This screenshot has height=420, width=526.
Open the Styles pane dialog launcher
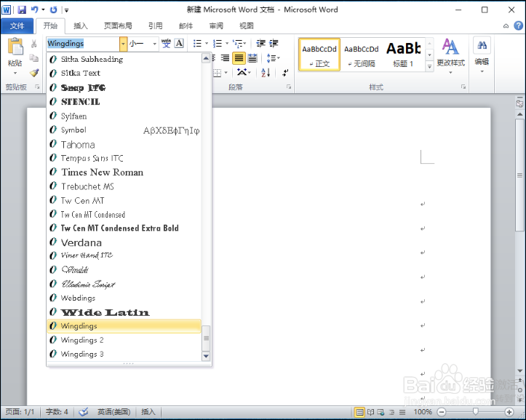click(463, 87)
